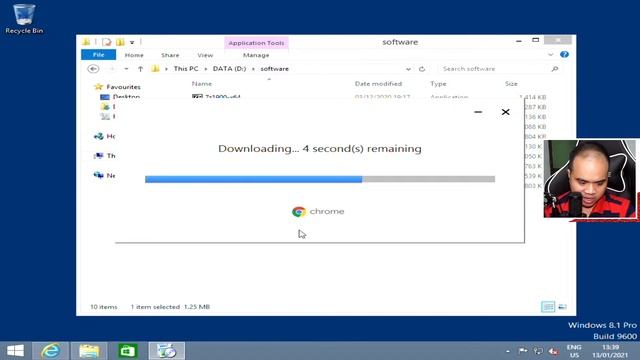This screenshot has height=360, width=640.
Task: Switch to details view icon
Action: click(548, 307)
